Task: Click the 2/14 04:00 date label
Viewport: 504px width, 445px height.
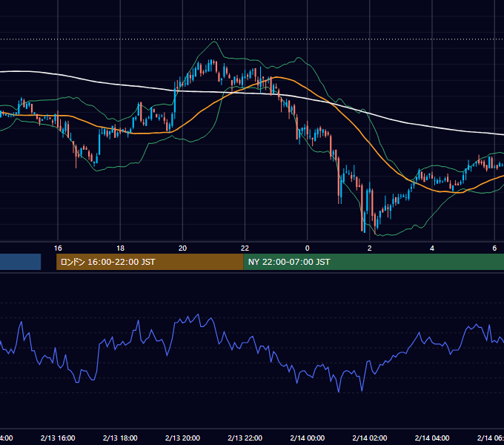Action: 432,438
